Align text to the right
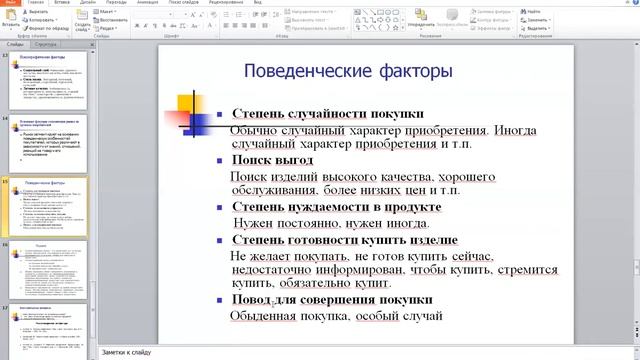Screen dimensions: 640x360 pos(244,26)
